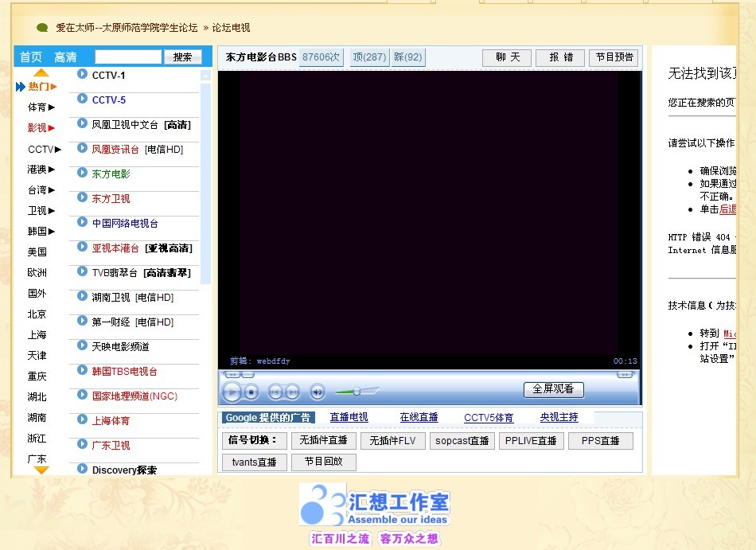Open the 高清 tab
756x550 pixels.
(65, 57)
